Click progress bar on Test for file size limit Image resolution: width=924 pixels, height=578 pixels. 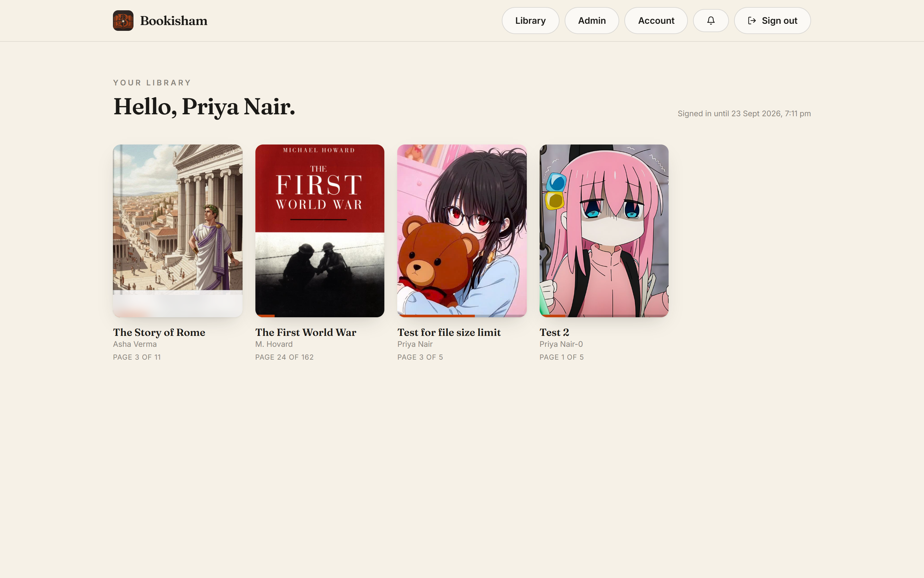462,316
